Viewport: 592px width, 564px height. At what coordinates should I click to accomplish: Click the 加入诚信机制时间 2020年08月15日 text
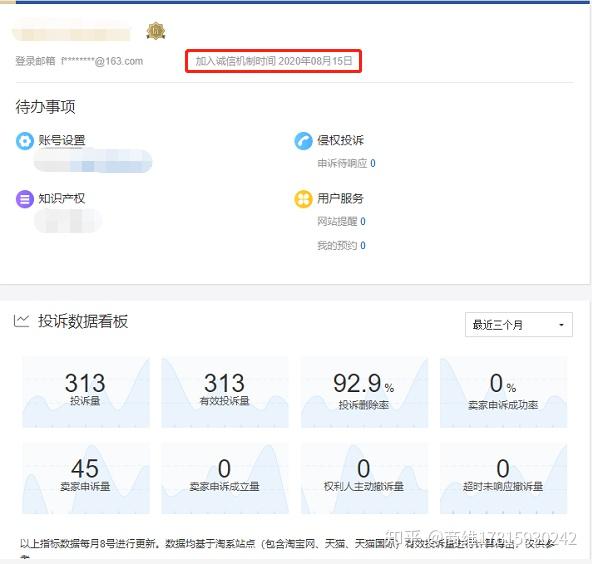coord(274,61)
